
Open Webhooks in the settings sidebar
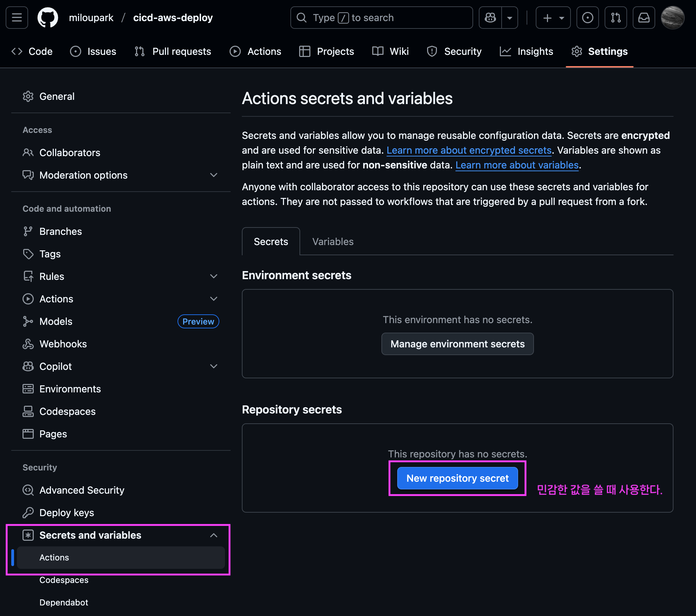click(x=63, y=344)
